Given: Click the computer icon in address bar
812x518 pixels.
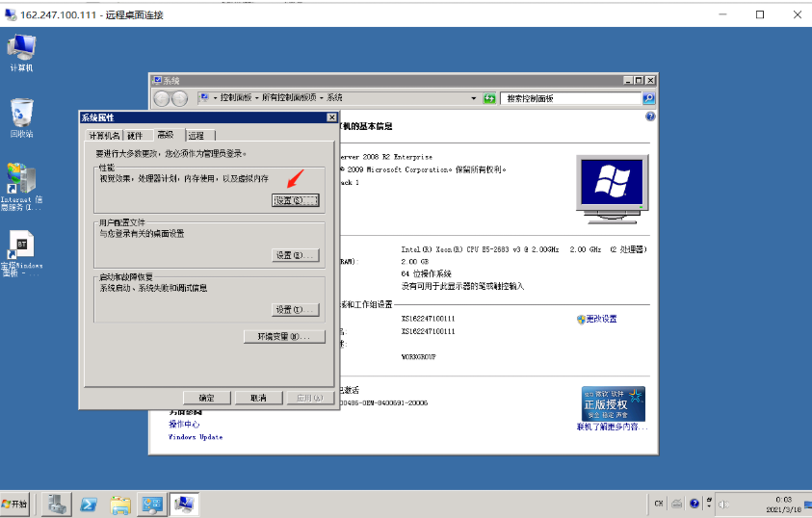Looking at the screenshot, I should coord(204,98).
